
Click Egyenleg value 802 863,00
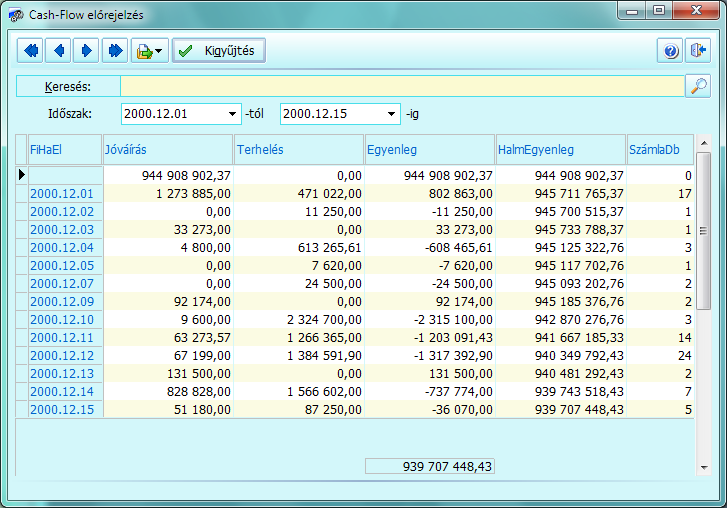point(460,193)
